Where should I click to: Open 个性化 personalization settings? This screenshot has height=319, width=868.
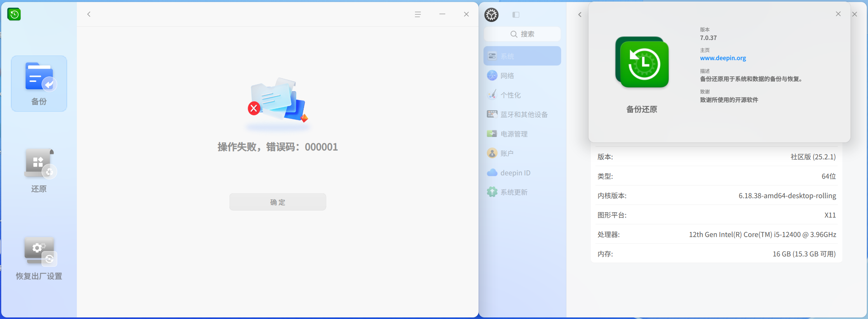pyautogui.click(x=522, y=95)
